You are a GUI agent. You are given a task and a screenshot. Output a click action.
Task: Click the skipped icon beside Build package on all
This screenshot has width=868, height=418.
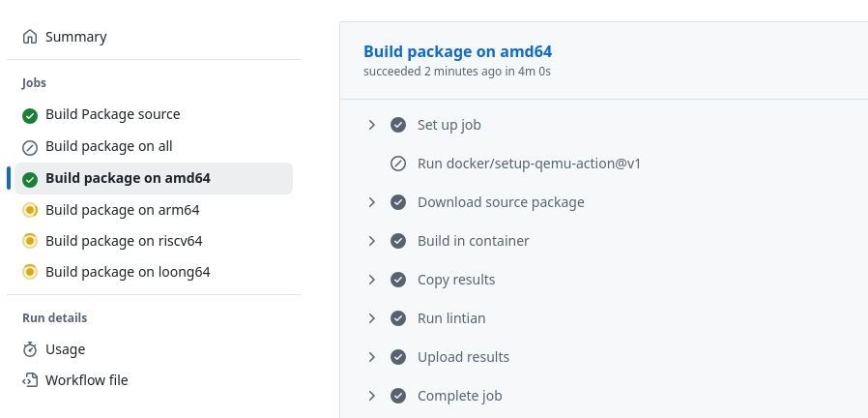(x=30, y=147)
